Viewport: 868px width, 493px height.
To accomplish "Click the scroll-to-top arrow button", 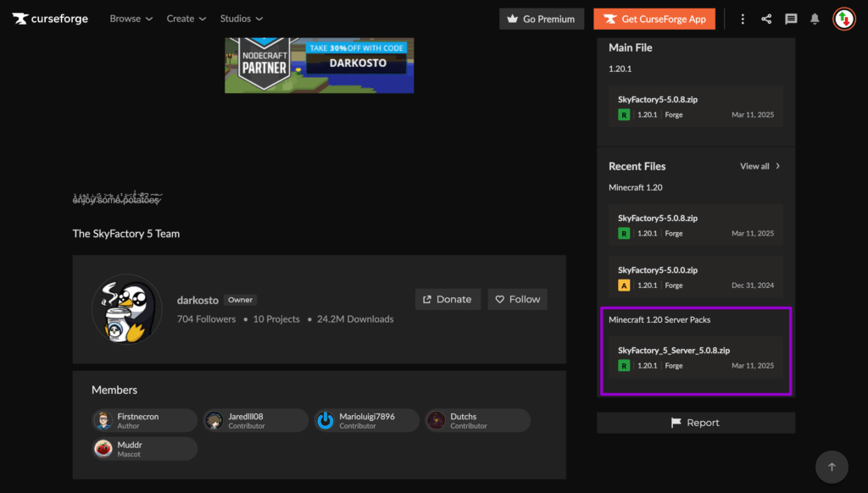I will (832, 467).
